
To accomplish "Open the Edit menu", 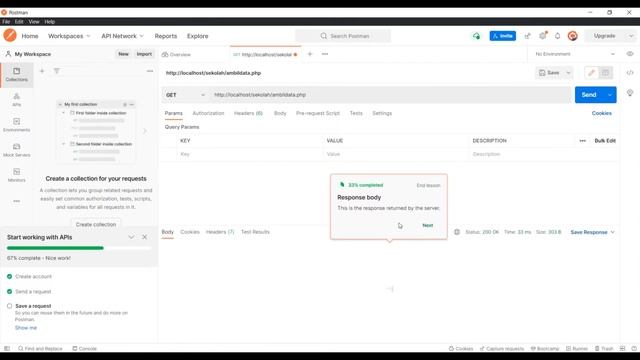I will click(x=19, y=22).
